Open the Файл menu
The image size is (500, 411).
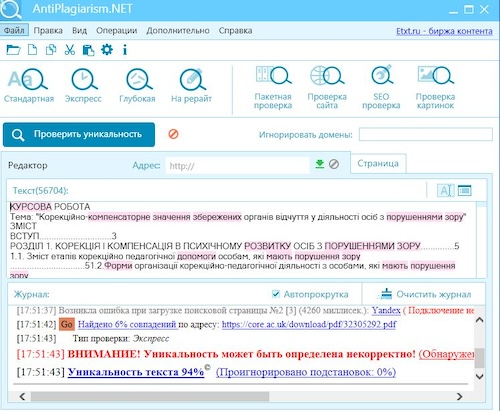point(14,30)
